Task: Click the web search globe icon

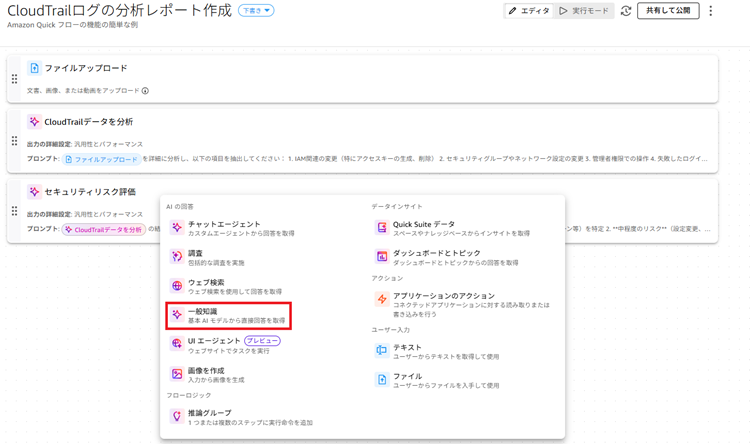Action: (x=177, y=286)
